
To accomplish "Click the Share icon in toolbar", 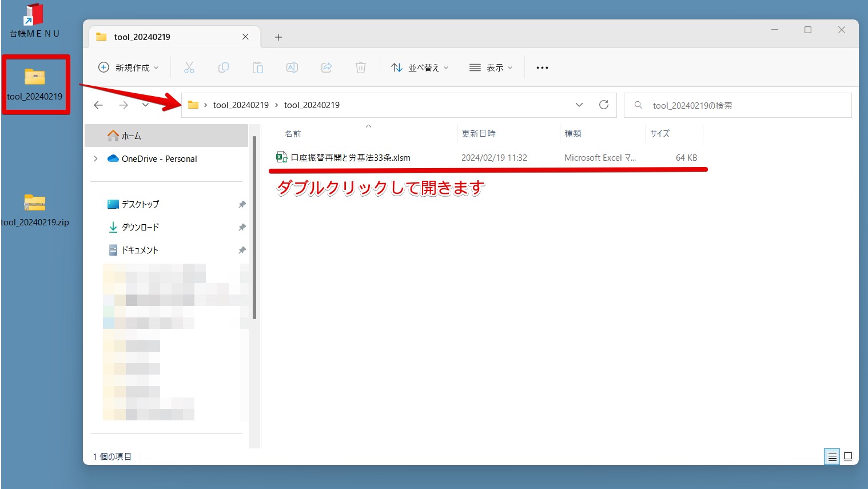I will point(327,67).
